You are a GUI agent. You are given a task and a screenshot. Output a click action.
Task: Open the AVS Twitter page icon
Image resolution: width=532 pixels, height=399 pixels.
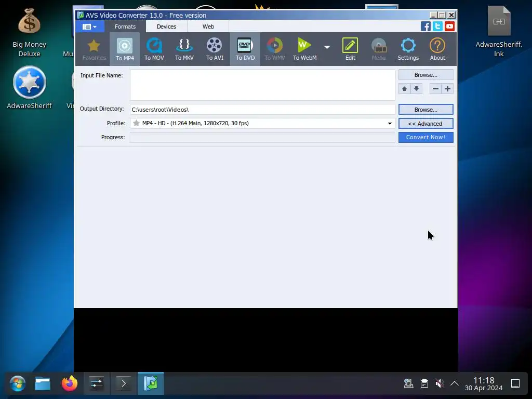(437, 26)
